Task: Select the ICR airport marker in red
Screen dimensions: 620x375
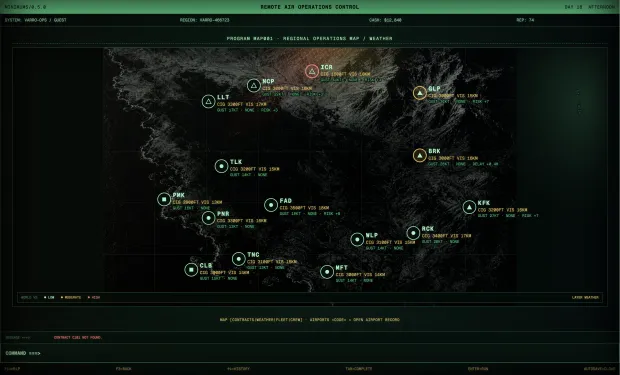Action: pyautogui.click(x=312, y=71)
